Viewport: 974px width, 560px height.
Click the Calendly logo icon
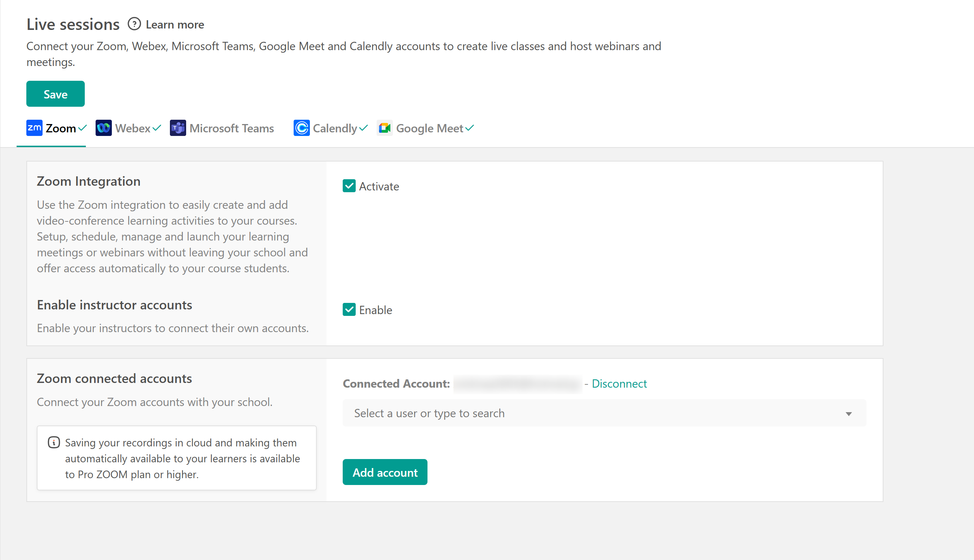click(x=302, y=128)
